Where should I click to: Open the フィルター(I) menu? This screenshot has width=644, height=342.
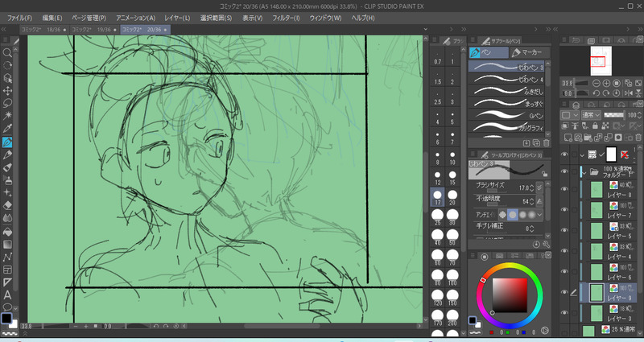[x=286, y=18]
